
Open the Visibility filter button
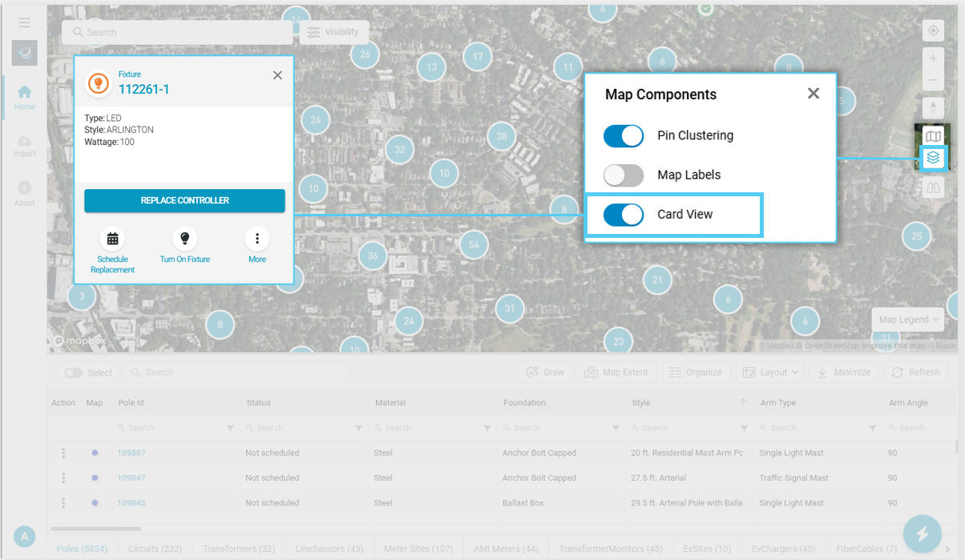(x=333, y=32)
